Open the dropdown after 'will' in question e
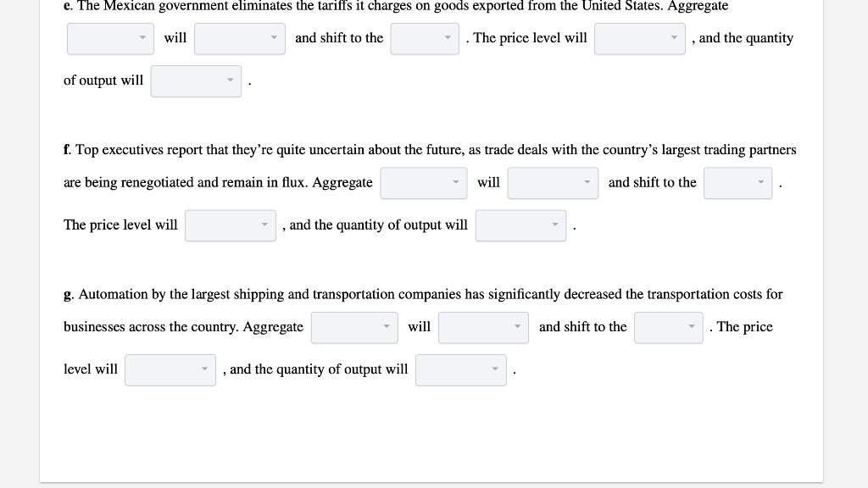868x488 pixels. click(240, 38)
